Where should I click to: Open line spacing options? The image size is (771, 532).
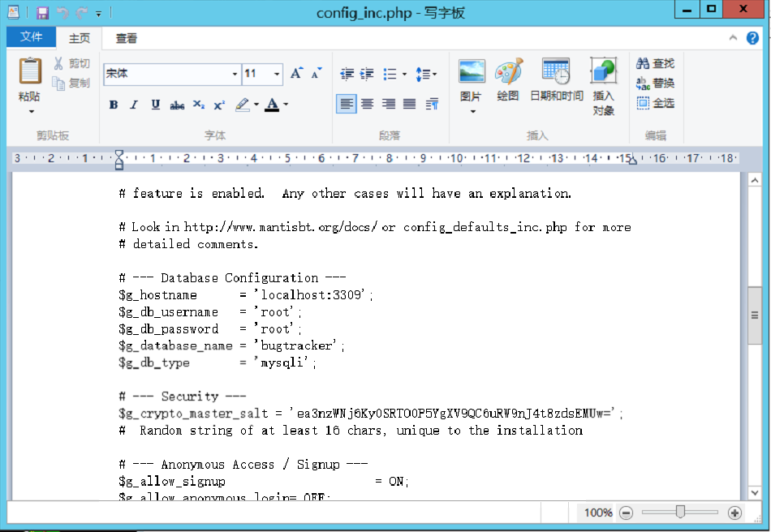[426, 74]
